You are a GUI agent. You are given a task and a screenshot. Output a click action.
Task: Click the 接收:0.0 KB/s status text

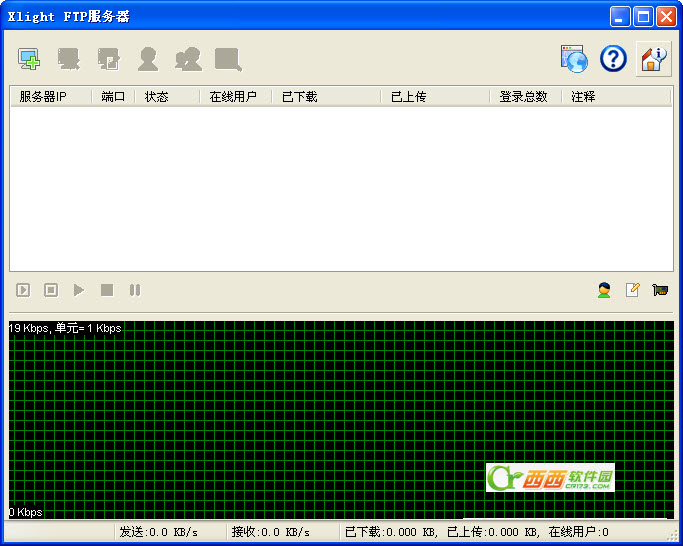pos(270,532)
